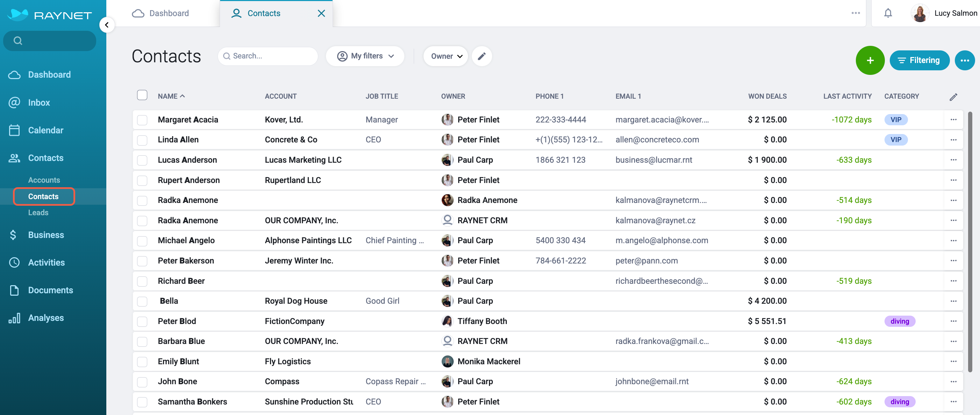This screenshot has height=415, width=980.
Task: Click the Filtering button
Action: point(919,60)
